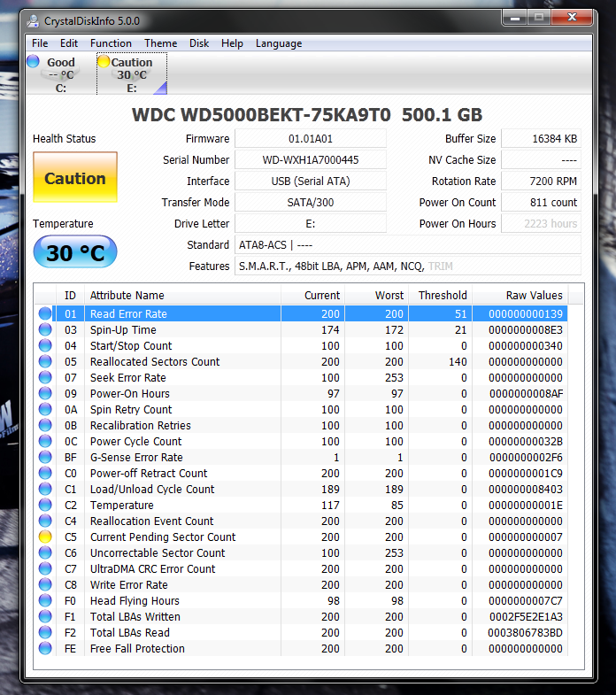
Task: Select the Current Pending Sector Count row text
Action: [163, 537]
